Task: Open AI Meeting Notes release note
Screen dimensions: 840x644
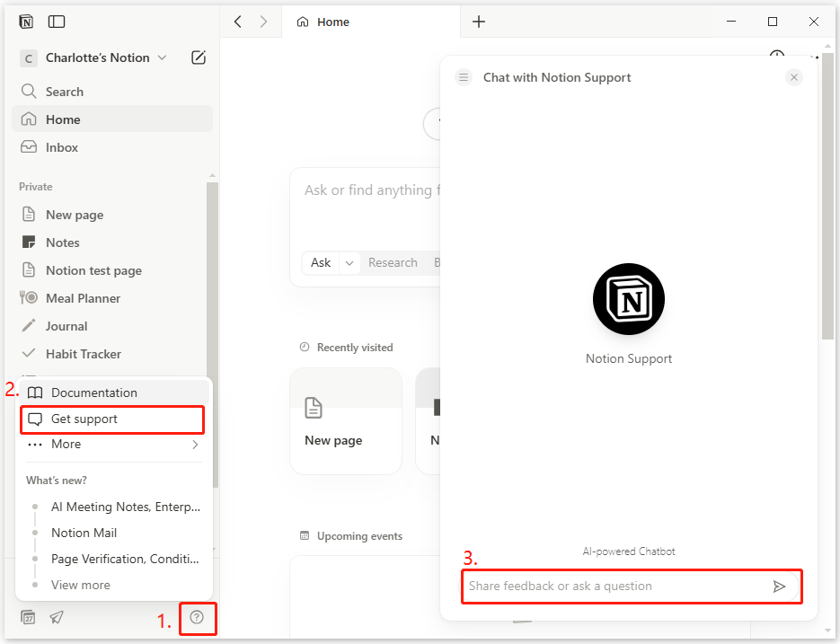Action: (126, 507)
